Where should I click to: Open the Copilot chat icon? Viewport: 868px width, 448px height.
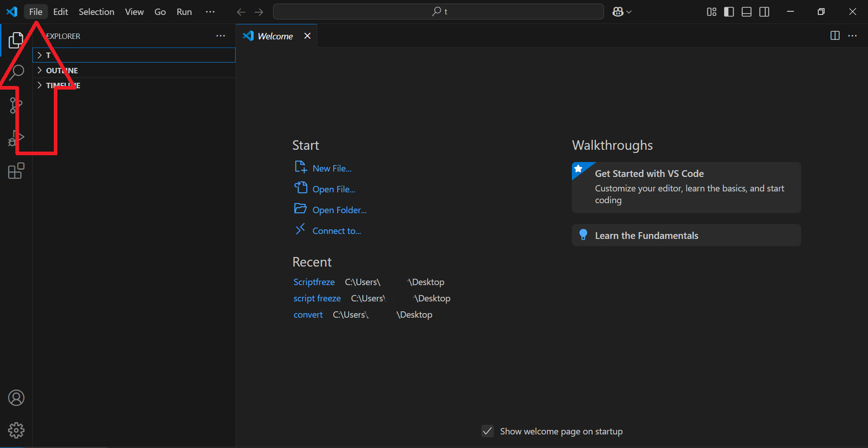[618, 12]
